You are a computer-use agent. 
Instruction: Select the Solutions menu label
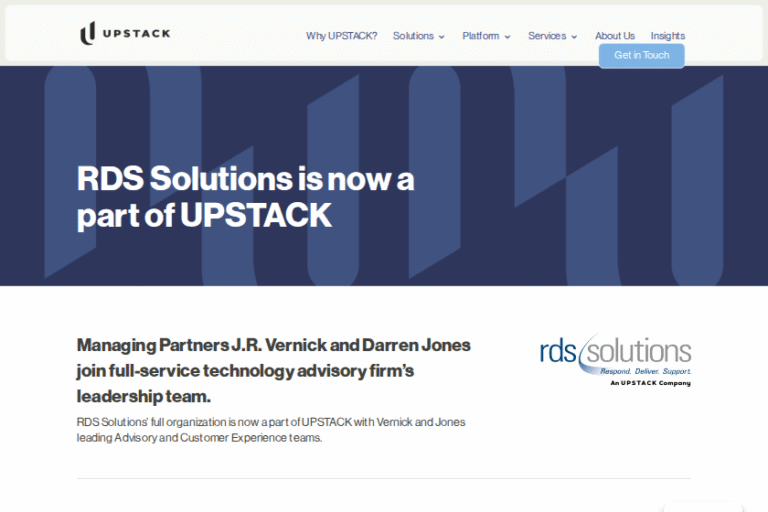point(413,36)
